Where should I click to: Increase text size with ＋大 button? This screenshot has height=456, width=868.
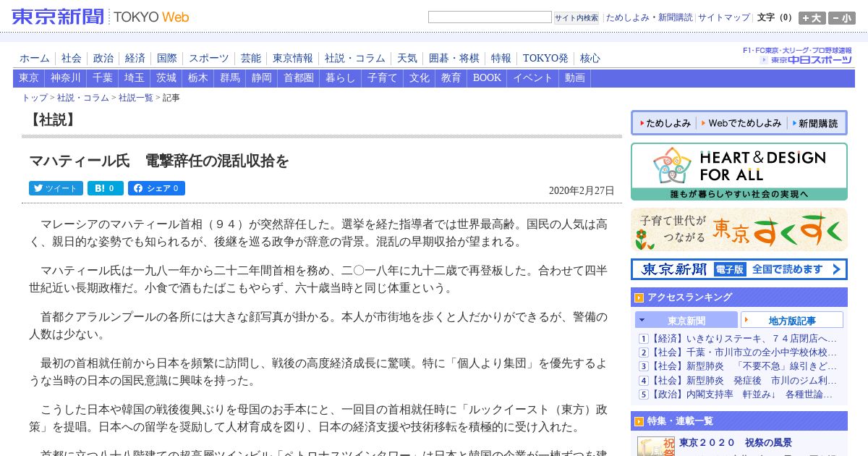click(x=812, y=18)
